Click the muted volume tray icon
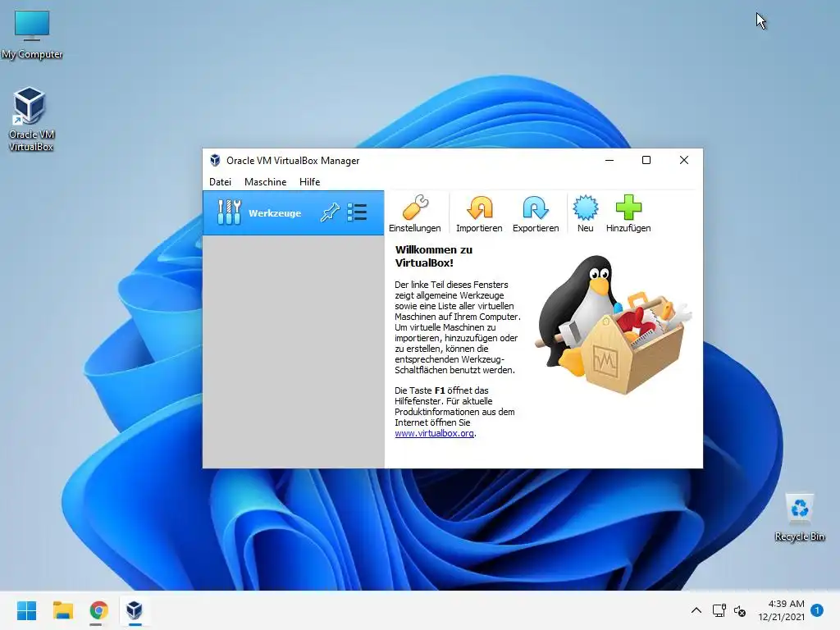This screenshot has width=840, height=630. click(x=740, y=610)
